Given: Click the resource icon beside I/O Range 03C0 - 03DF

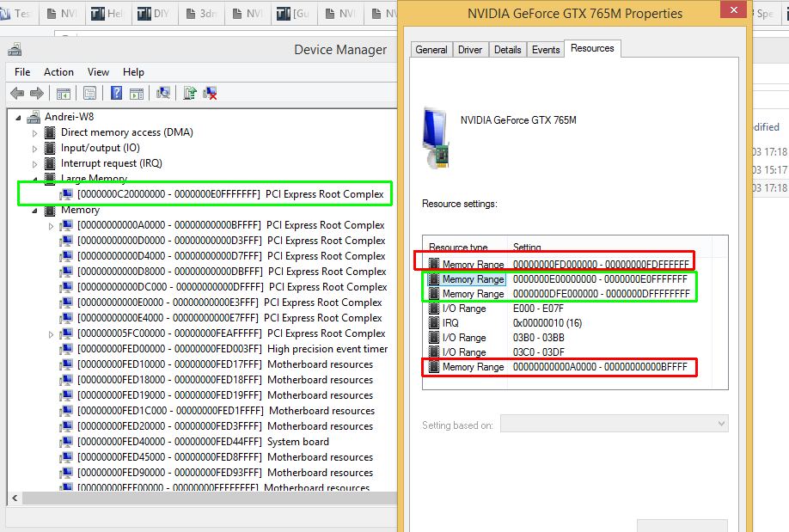Looking at the screenshot, I should pos(434,352).
